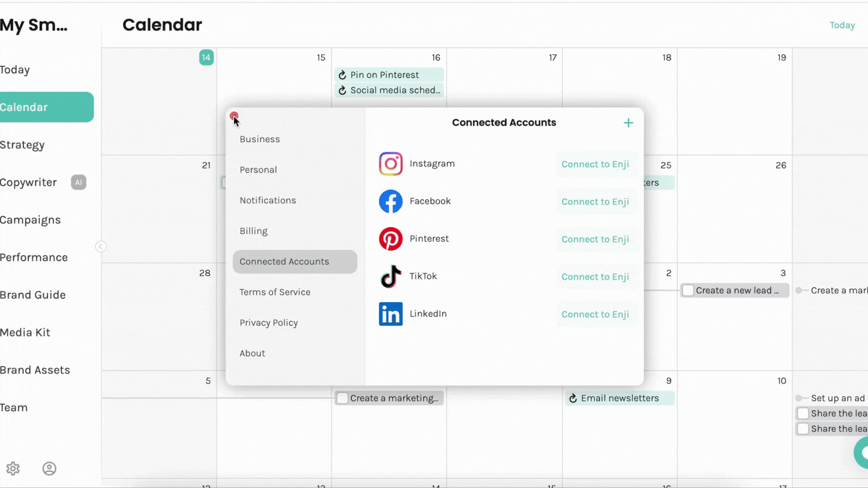Click the Instagram logo icon
This screenshot has width=868, height=488.
[391, 164]
